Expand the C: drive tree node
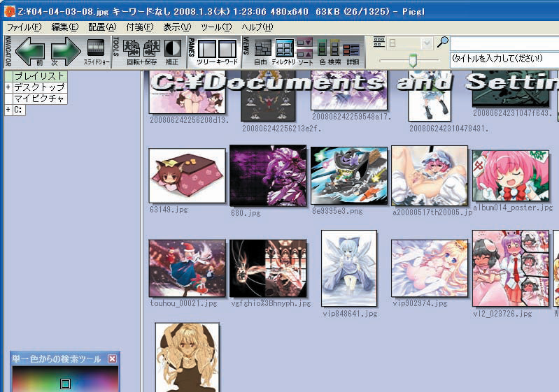 pyautogui.click(x=8, y=110)
